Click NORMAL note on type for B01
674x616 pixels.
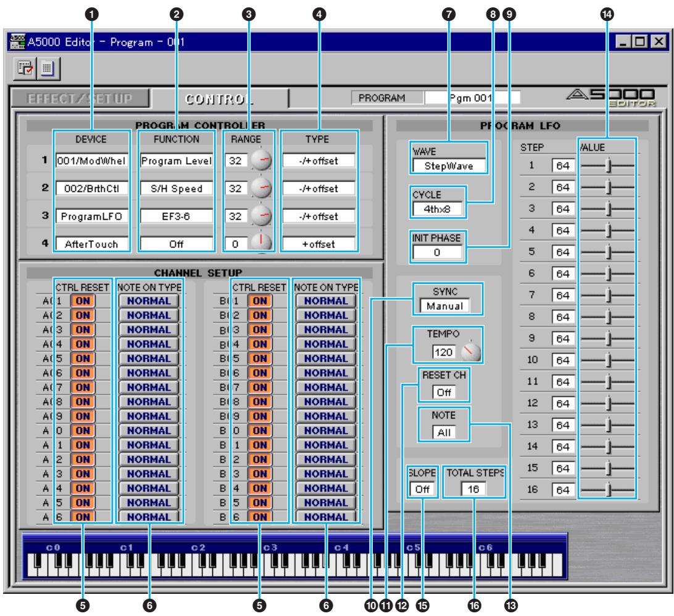tap(326, 301)
